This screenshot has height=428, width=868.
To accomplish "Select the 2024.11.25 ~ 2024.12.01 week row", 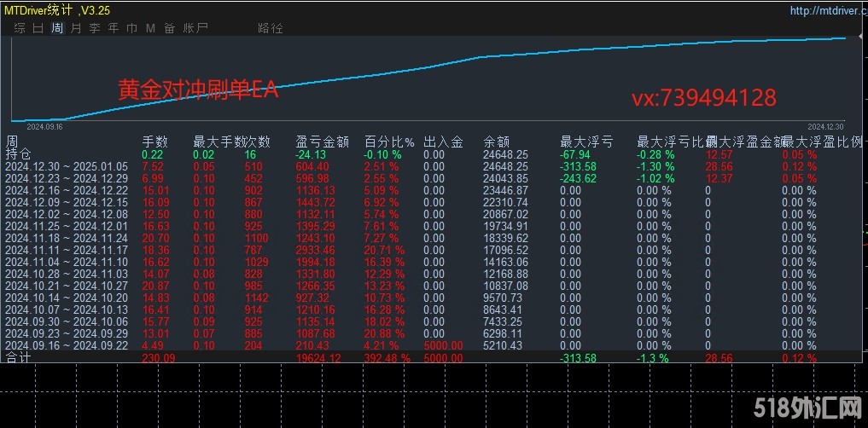I will (x=434, y=226).
